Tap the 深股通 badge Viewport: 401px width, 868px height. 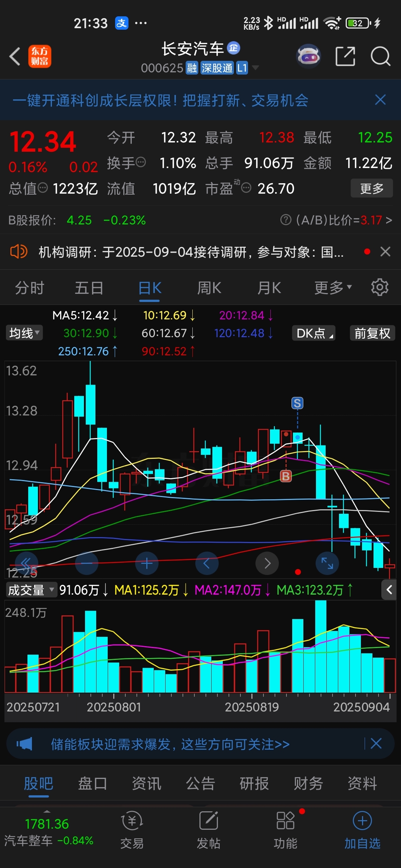pos(217,68)
